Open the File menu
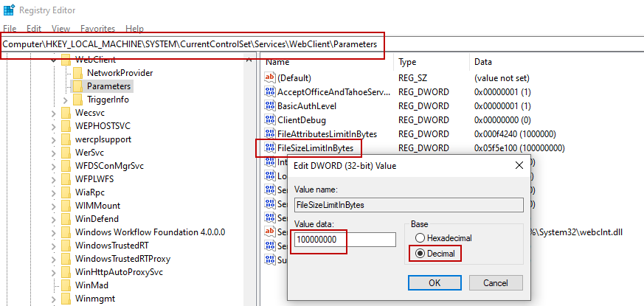Image resolution: width=644 pixels, height=306 pixels. pos(10,29)
